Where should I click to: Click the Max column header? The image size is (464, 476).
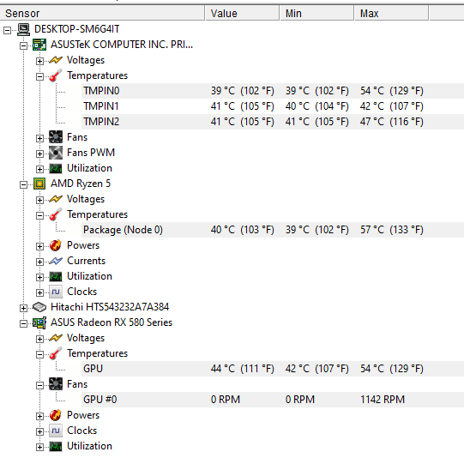tap(391, 14)
